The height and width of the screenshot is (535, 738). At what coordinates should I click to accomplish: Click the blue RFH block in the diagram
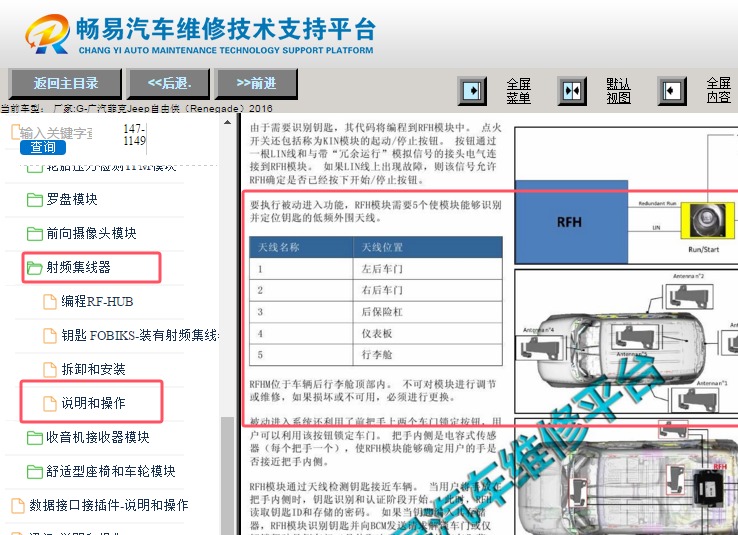(x=571, y=222)
